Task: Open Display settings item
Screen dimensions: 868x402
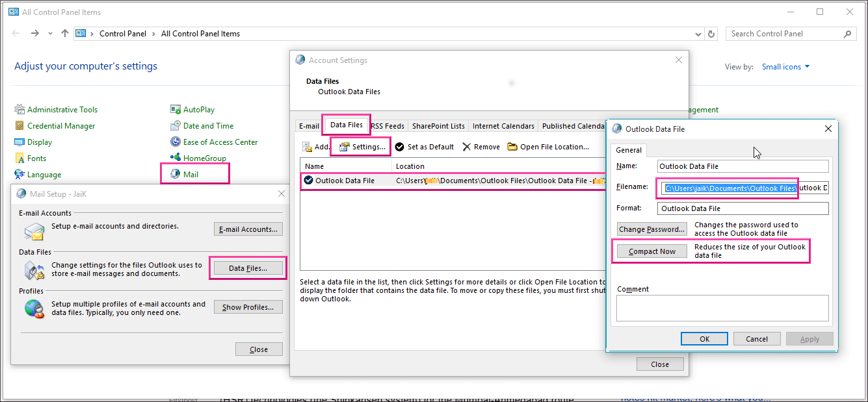Action: pos(33,142)
